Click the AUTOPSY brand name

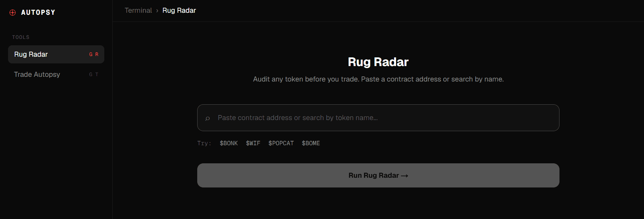pos(38,12)
